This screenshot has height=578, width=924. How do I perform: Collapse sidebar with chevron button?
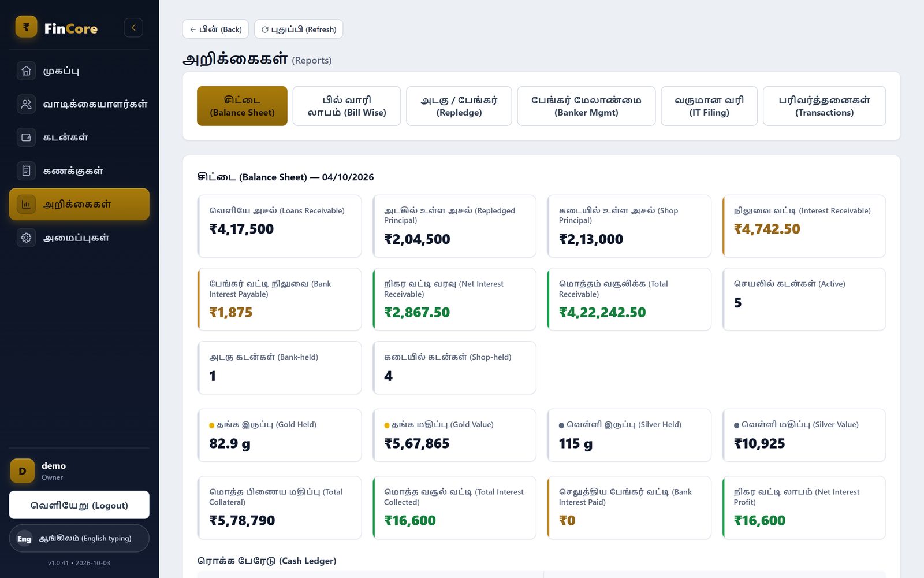click(x=133, y=28)
